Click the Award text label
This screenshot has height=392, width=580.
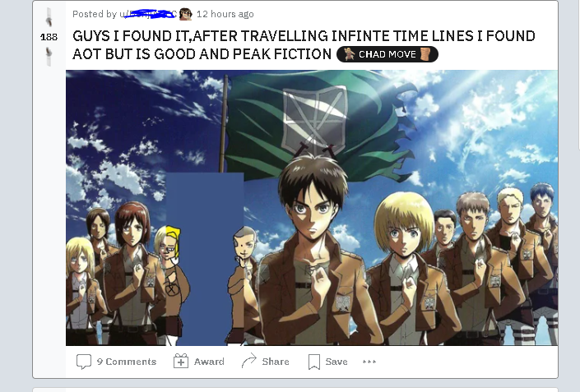coord(209,362)
